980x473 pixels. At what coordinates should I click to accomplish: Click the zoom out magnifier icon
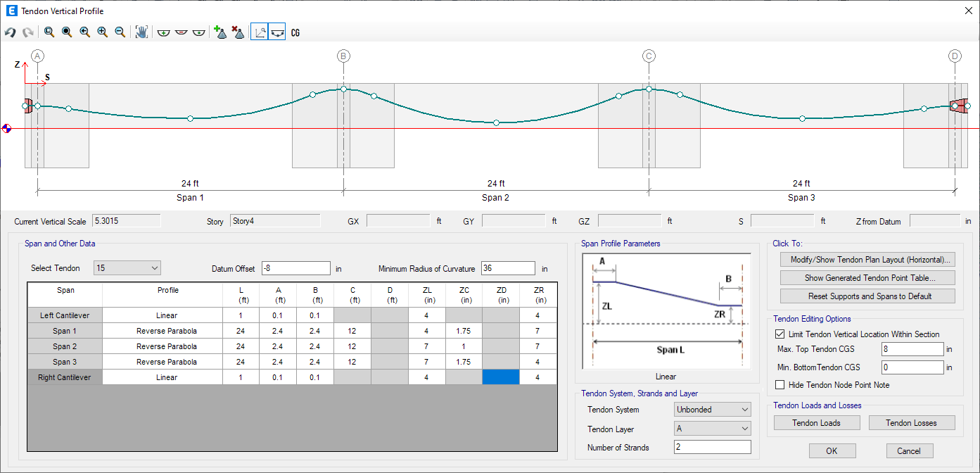[x=120, y=32]
